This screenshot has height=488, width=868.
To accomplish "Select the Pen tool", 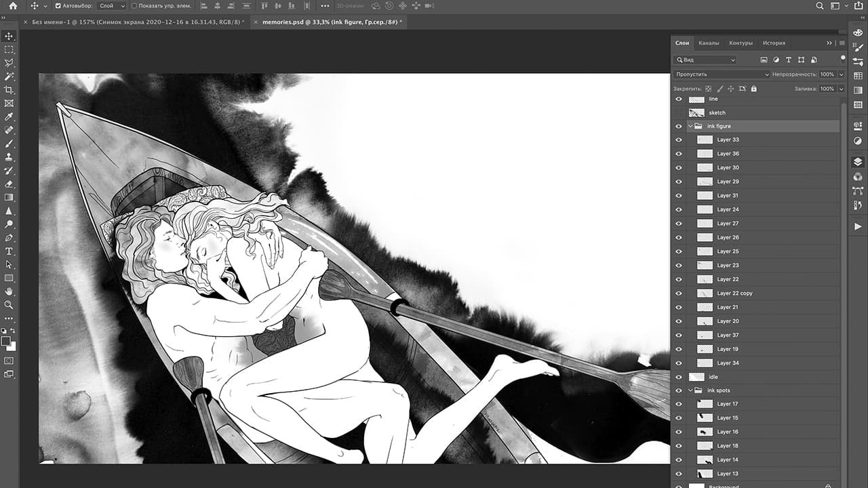I will pos(9,238).
